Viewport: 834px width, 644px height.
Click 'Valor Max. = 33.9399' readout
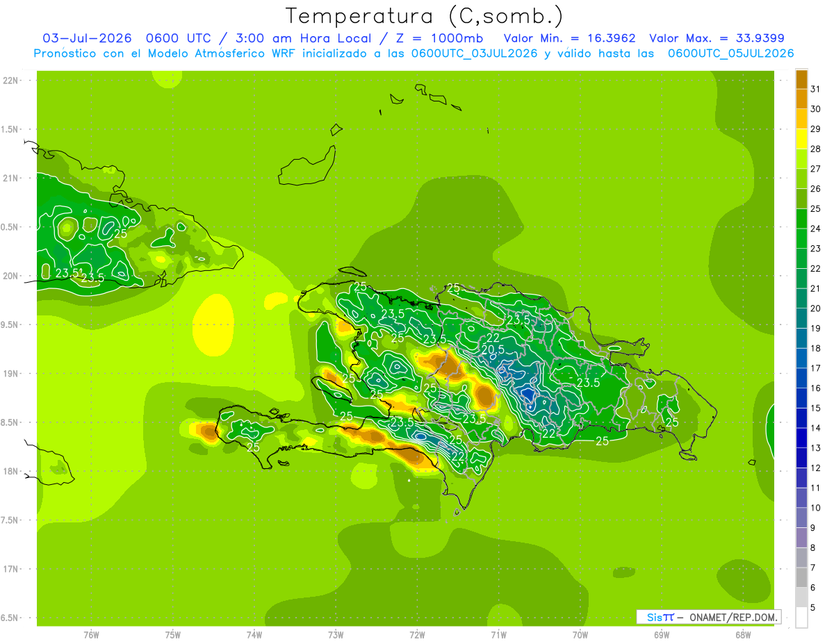[x=717, y=38]
